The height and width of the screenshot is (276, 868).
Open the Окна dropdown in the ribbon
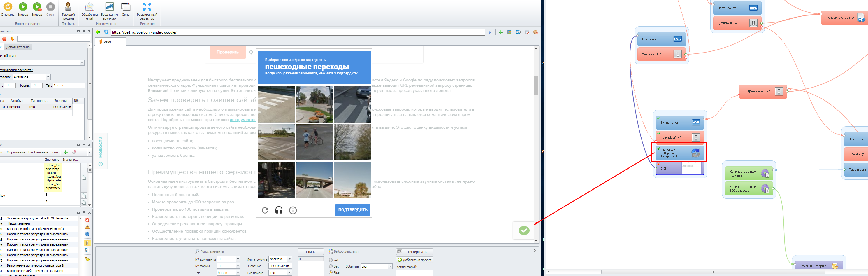point(126,11)
